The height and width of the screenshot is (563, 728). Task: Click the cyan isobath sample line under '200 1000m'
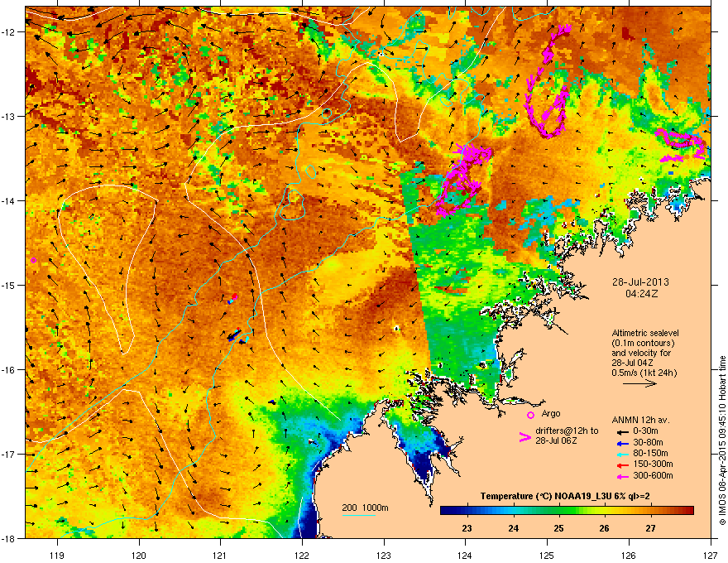pyautogui.click(x=359, y=516)
